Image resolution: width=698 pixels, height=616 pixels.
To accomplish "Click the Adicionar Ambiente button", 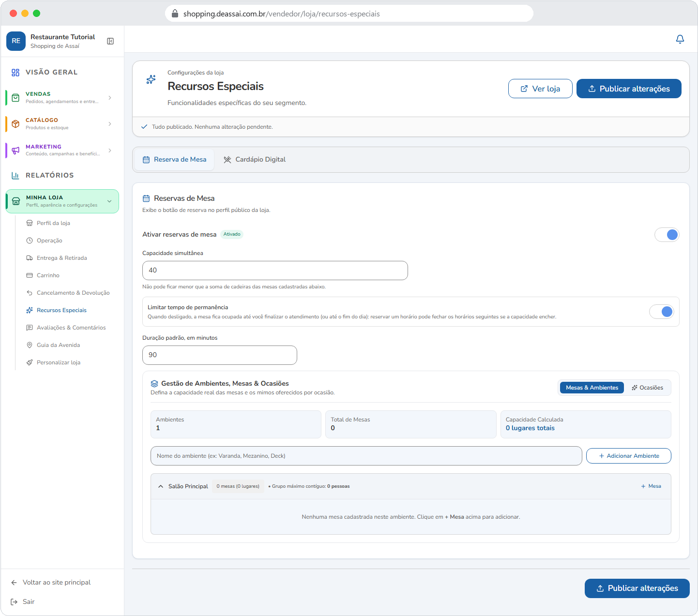I will (x=629, y=456).
